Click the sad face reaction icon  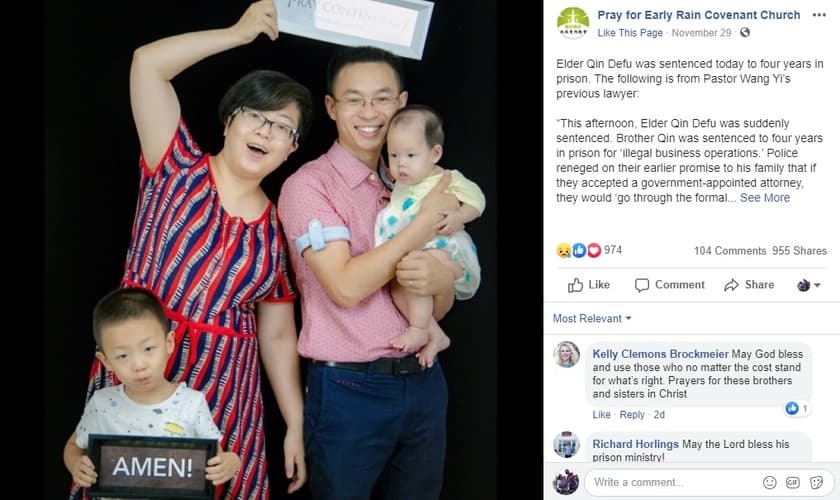564,250
